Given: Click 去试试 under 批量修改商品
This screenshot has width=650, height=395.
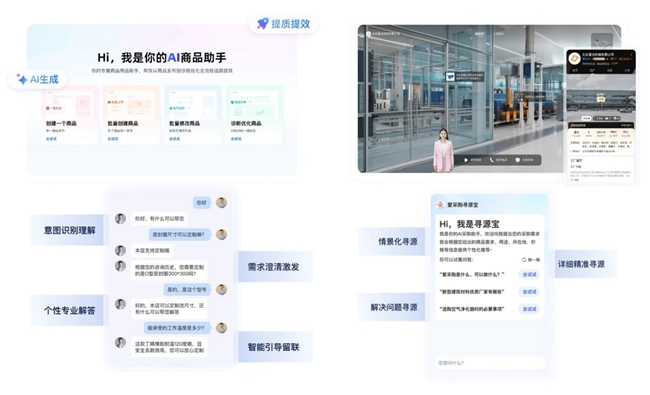Looking at the screenshot, I should [x=175, y=139].
